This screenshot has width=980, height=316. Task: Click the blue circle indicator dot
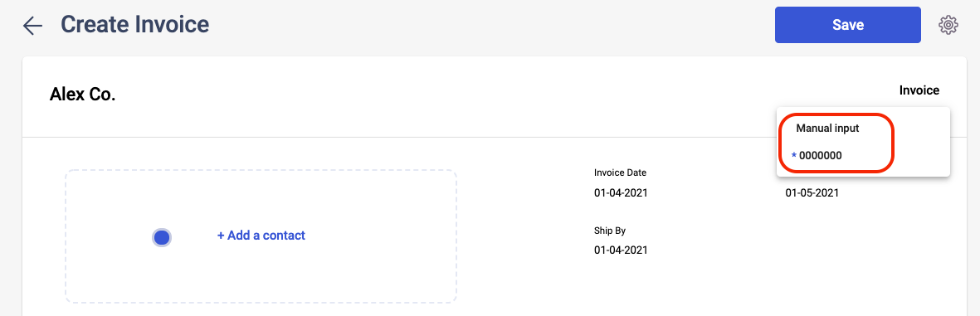[162, 237]
